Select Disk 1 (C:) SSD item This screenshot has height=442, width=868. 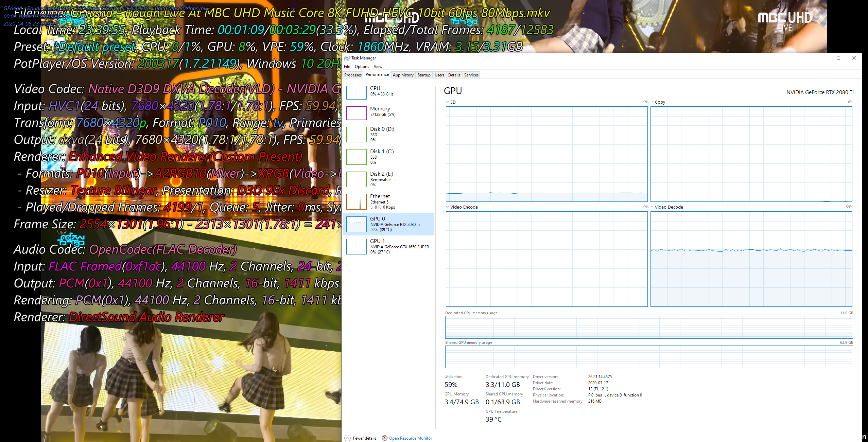pyautogui.click(x=389, y=157)
